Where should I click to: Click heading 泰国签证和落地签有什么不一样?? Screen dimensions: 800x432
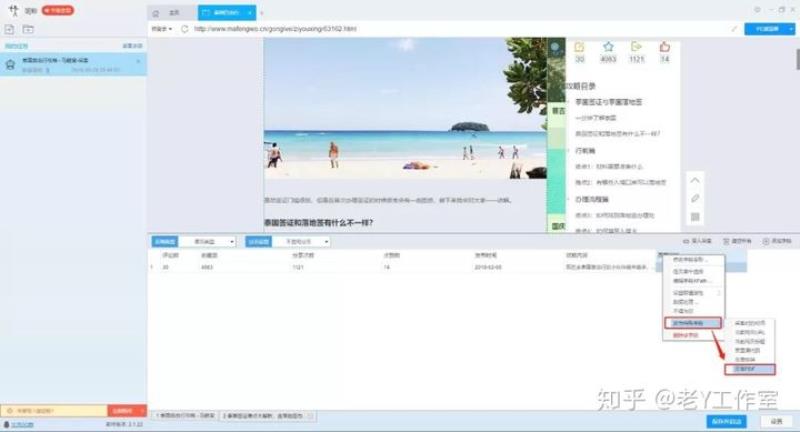point(318,223)
